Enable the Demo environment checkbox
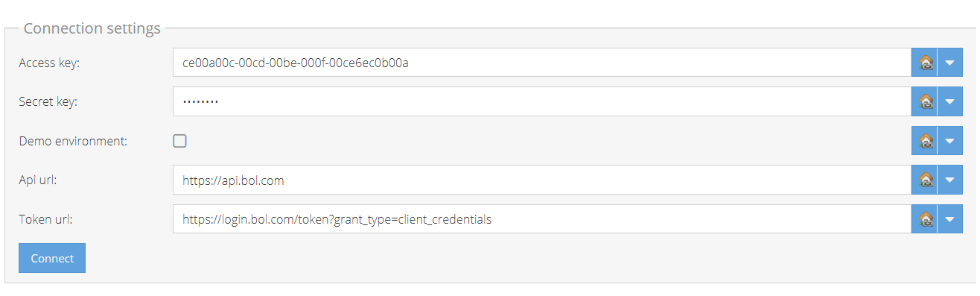Screen dimensions: 980x296 (x=179, y=141)
